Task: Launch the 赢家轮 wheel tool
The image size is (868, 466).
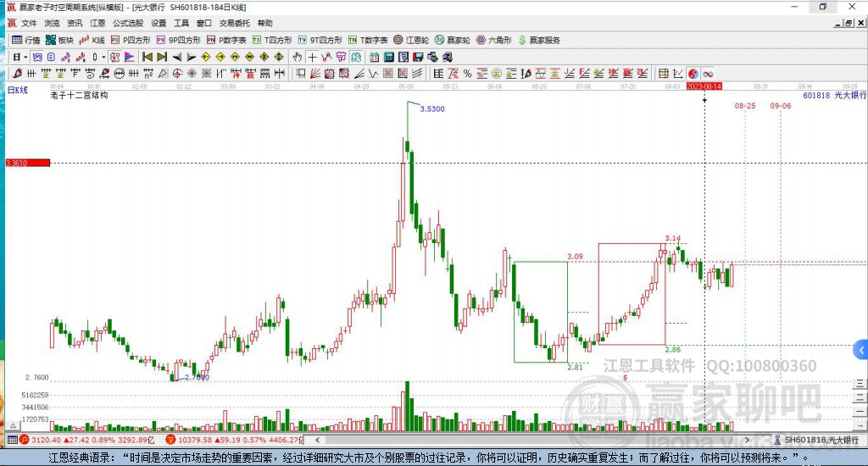Action: coord(453,40)
